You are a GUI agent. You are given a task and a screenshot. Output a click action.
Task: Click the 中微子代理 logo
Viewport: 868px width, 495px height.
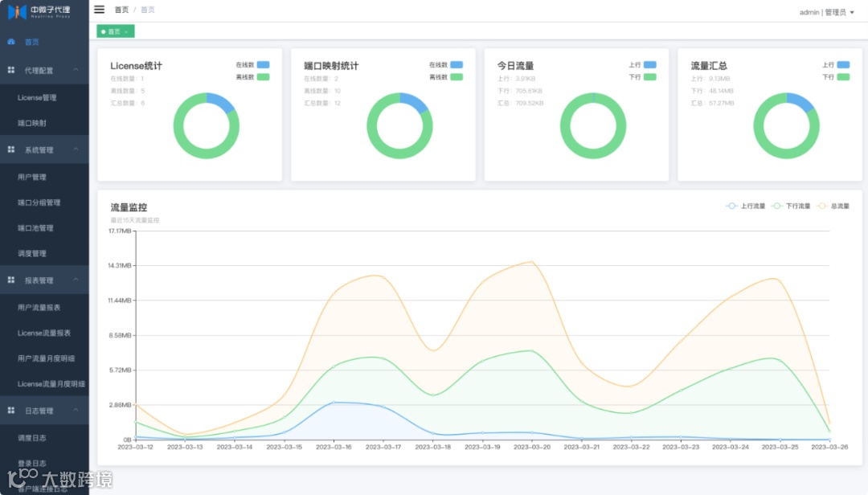39,11
